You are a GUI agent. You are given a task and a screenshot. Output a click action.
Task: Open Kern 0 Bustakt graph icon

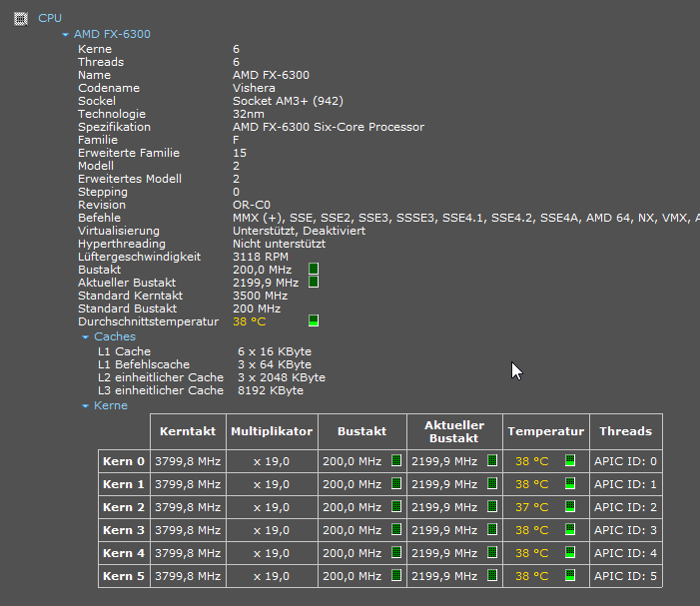396,460
